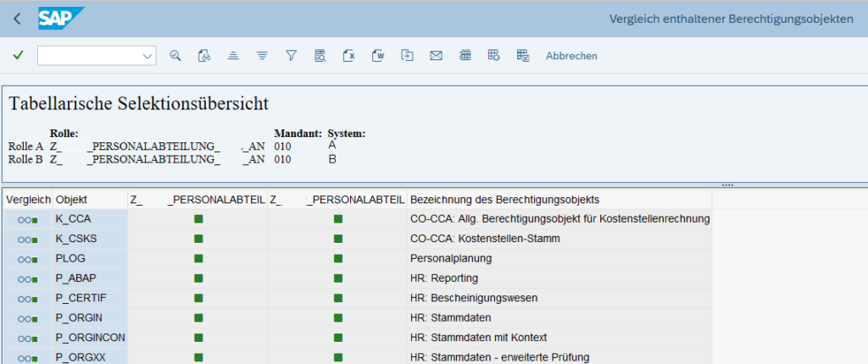Export to spreadsheet icon
Screen dimensions: 868x364
tap(348, 56)
